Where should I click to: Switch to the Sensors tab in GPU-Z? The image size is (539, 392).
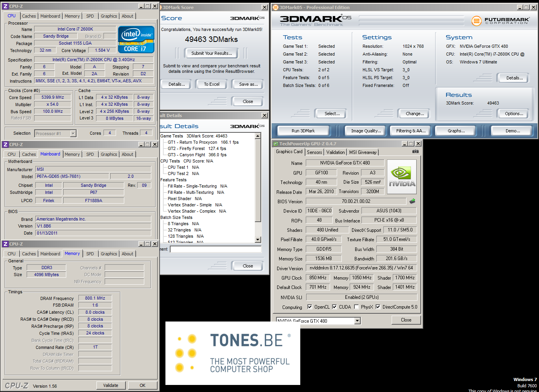coord(314,152)
